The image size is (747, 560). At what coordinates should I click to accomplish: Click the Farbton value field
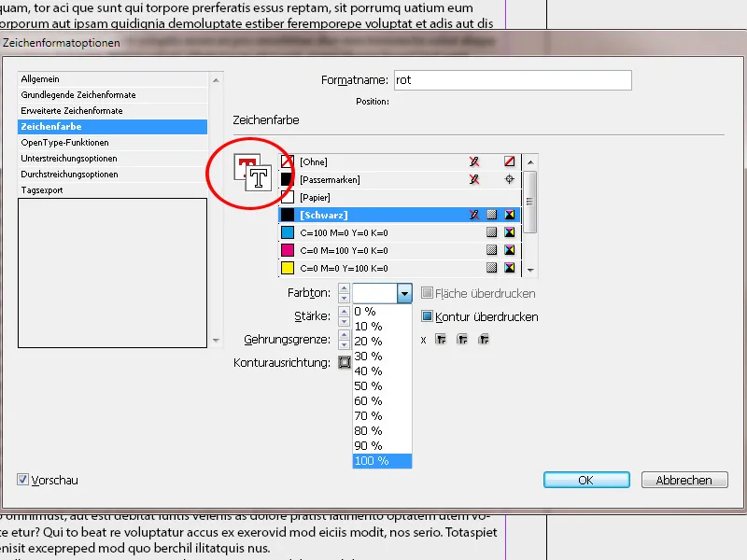click(375, 293)
